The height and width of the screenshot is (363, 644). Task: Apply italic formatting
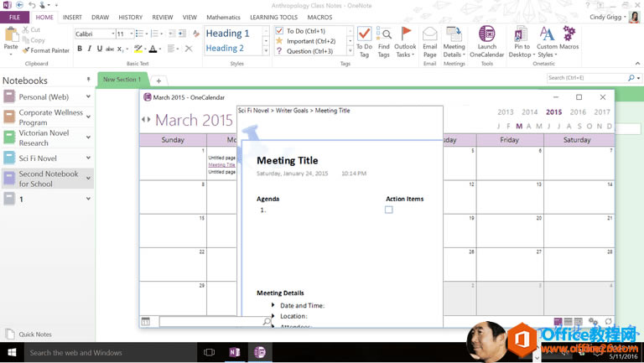point(90,49)
